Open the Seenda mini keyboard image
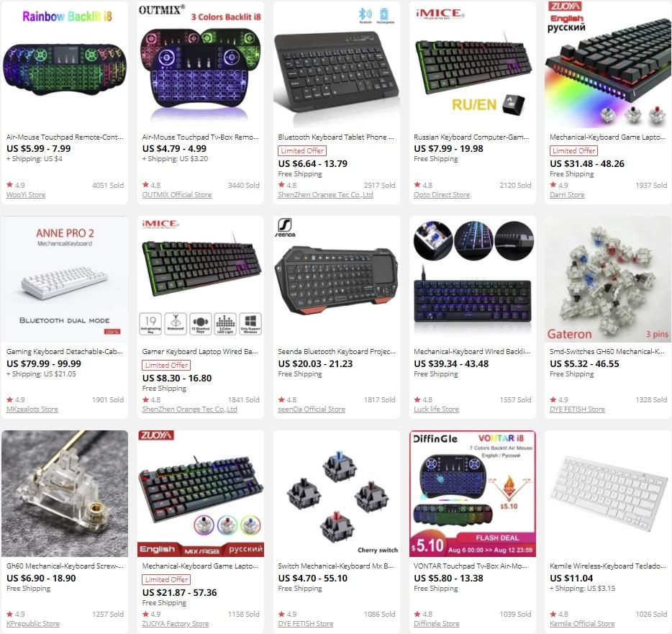The height and width of the screenshot is (634, 672). pos(337,279)
